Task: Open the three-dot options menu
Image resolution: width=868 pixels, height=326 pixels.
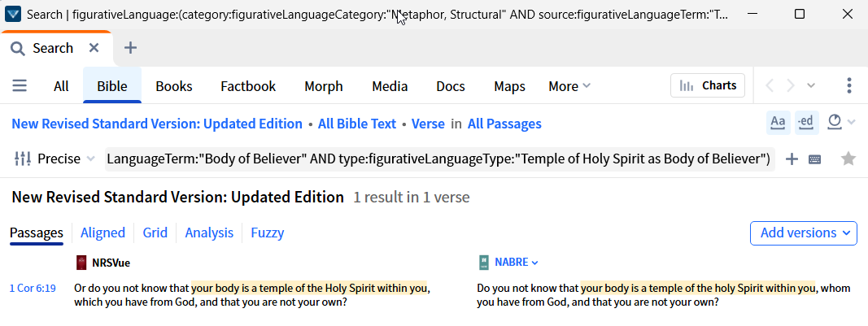Action: (x=849, y=86)
